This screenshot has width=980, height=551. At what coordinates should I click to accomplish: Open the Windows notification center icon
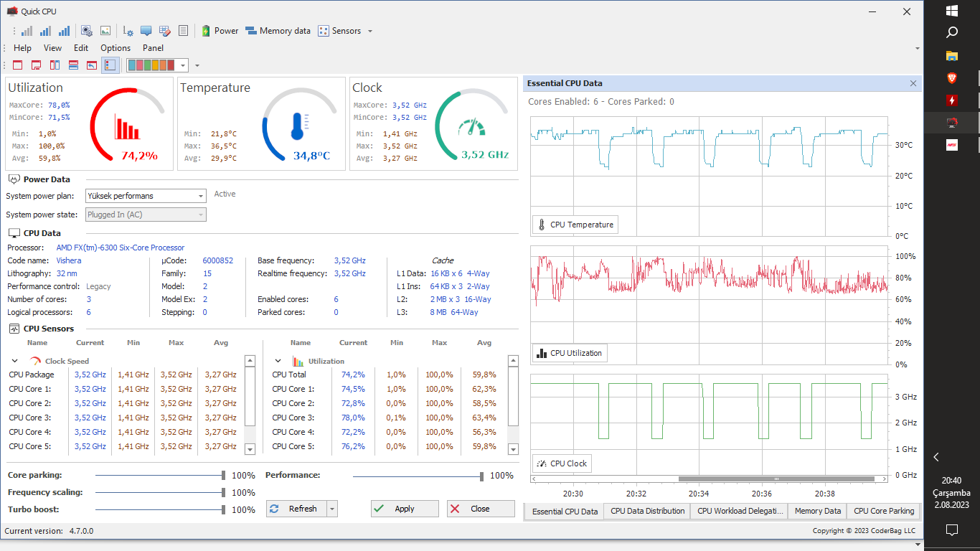point(952,530)
